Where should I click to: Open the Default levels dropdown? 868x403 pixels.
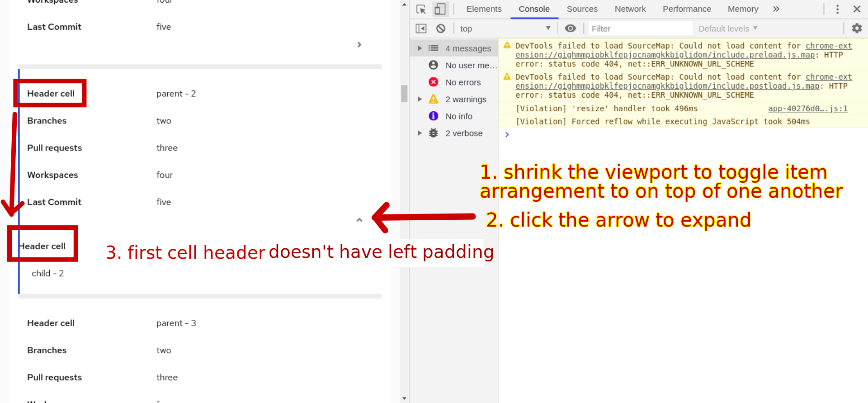728,28
